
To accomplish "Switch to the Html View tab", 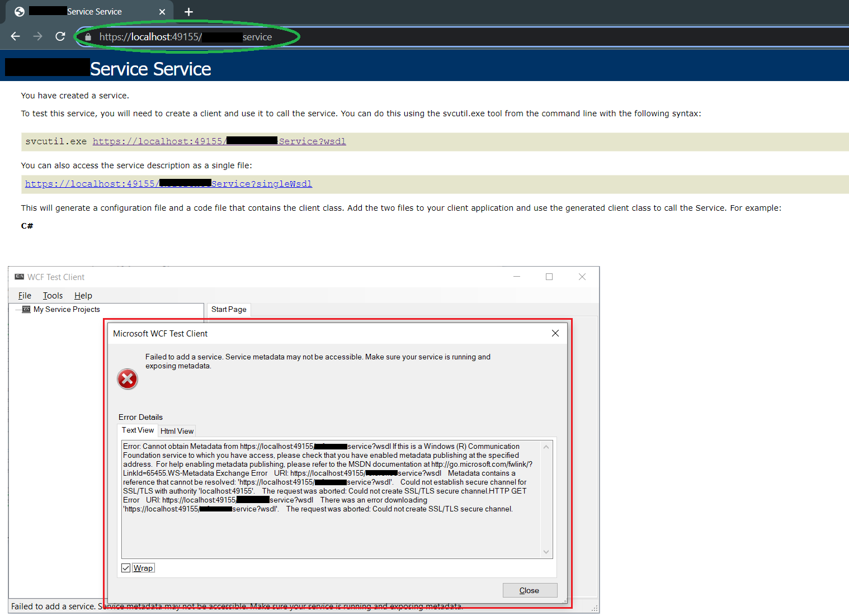I will pos(177,430).
